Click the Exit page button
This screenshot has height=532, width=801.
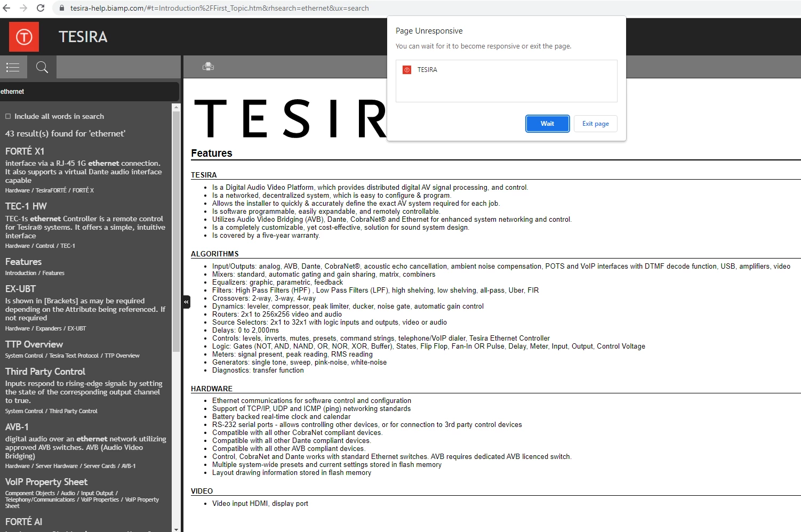[595, 124]
